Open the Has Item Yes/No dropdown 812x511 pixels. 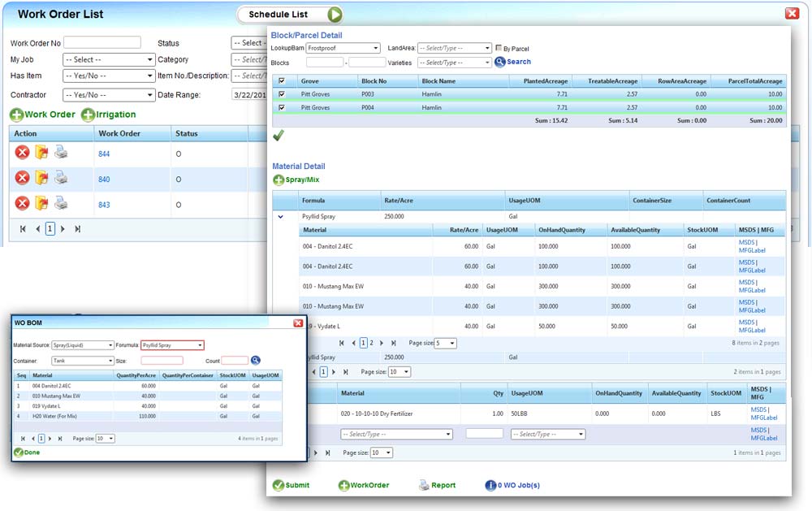pyautogui.click(x=109, y=76)
